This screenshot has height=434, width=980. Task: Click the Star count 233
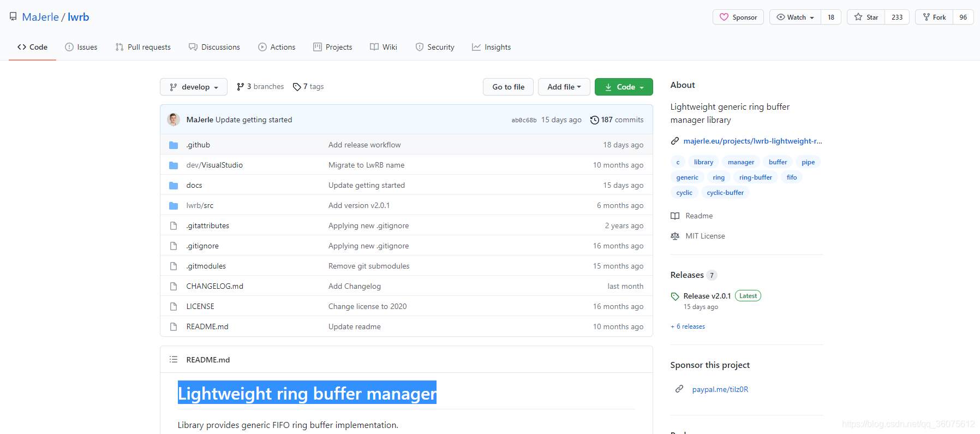click(897, 17)
